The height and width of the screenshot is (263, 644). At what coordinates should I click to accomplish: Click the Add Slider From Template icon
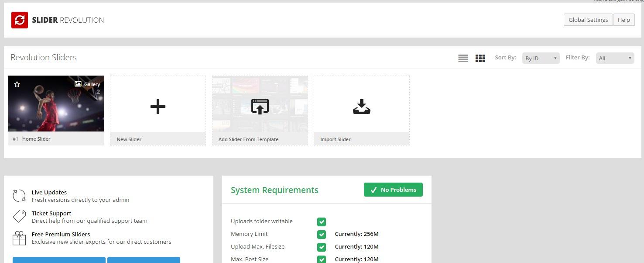pyautogui.click(x=260, y=107)
